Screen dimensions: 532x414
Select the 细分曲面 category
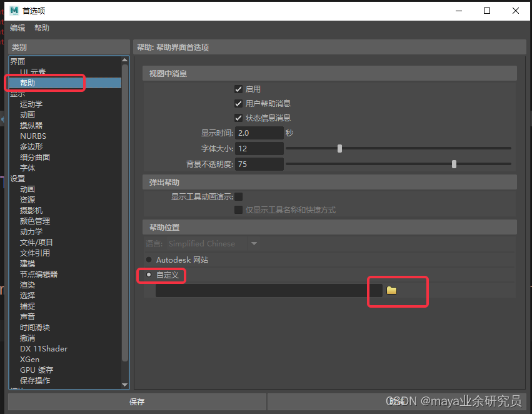coord(35,157)
